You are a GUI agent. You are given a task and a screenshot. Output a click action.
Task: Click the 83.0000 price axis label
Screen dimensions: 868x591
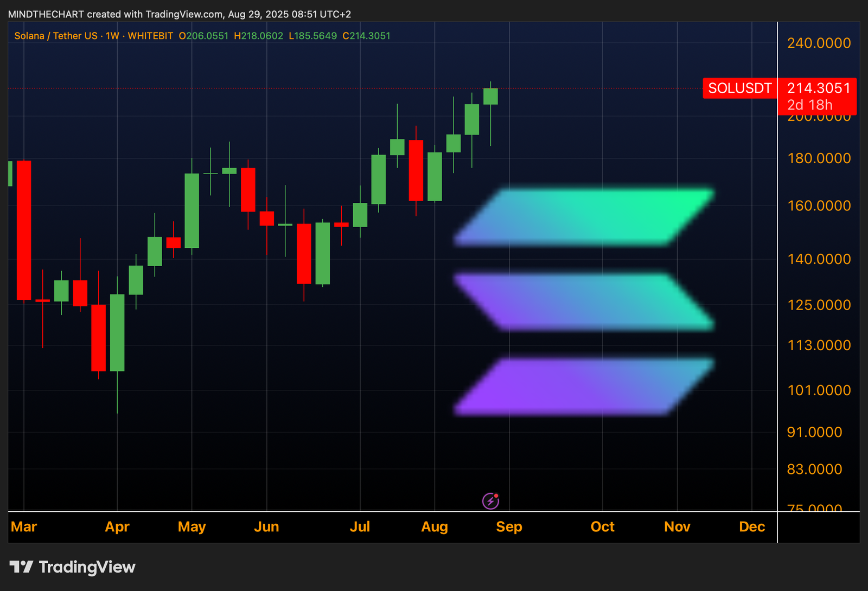[814, 469]
